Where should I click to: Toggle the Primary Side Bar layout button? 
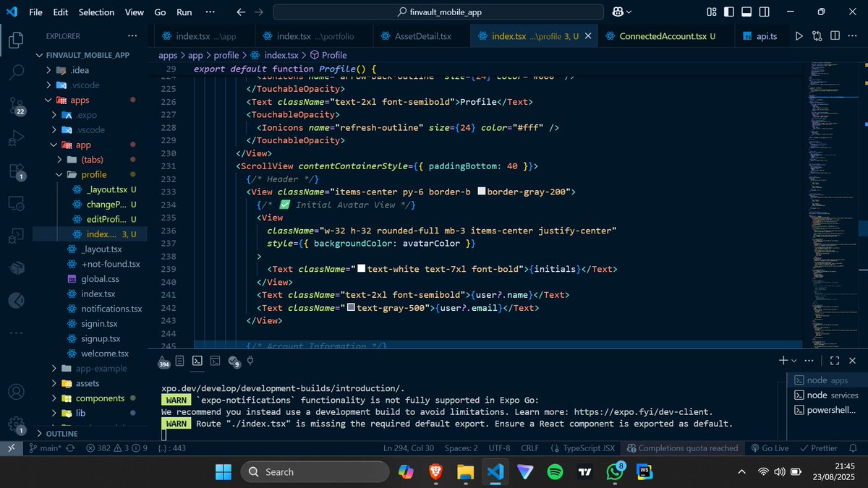coord(729,12)
